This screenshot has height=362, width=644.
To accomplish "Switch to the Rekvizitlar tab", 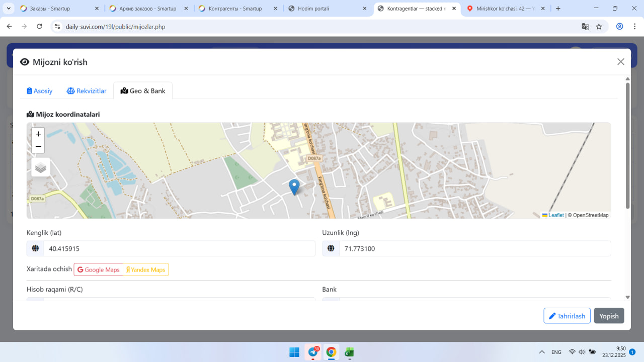I will (87, 91).
